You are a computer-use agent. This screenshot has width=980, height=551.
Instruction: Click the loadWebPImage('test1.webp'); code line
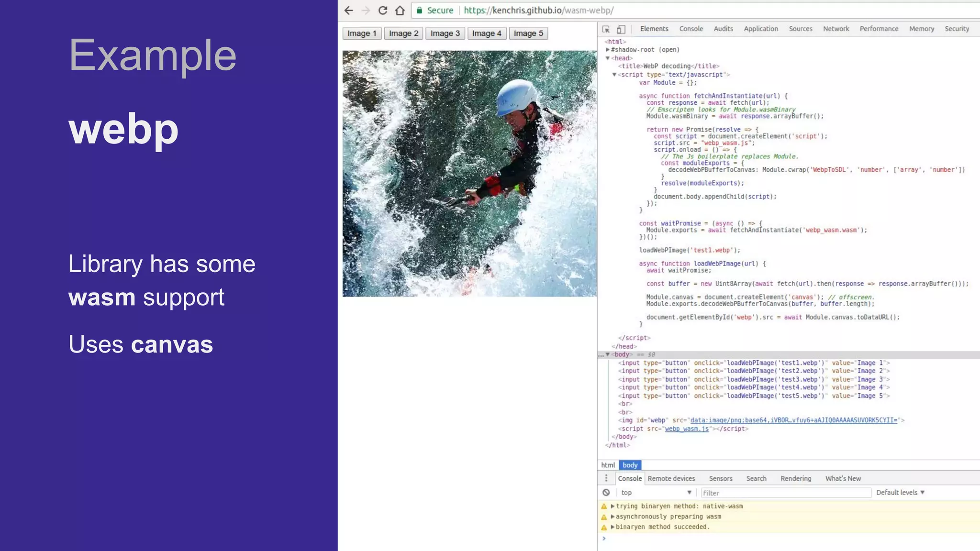[690, 251]
